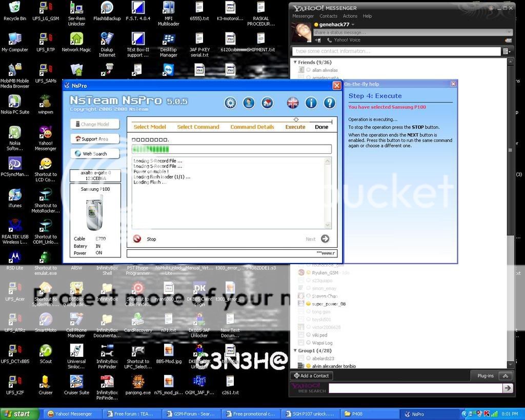525x420 pixels.
Task: Collapse the Friends (9/36) group
Action: [295, 62]
